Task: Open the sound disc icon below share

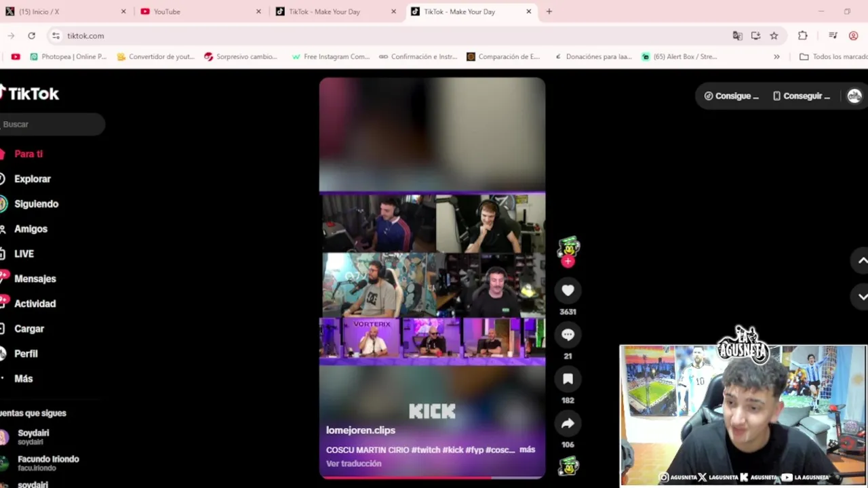Action: click(x=568, y=466)
